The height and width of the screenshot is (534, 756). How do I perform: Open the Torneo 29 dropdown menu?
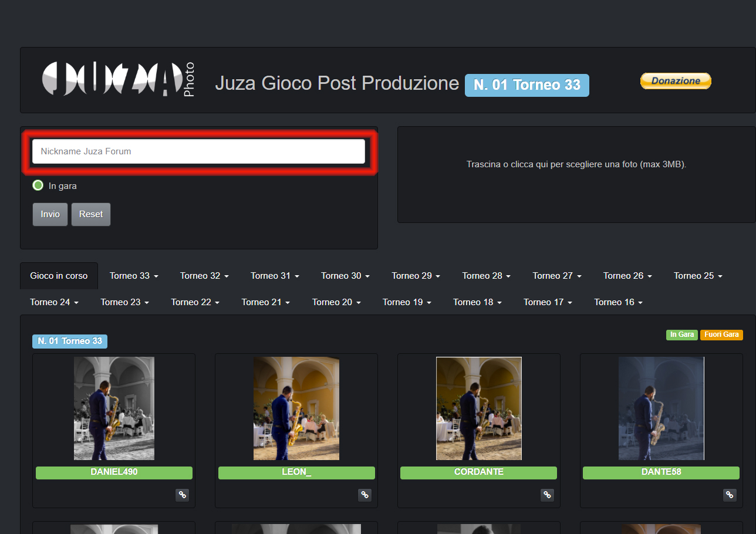pyautogui.click(x=416, y=276)
